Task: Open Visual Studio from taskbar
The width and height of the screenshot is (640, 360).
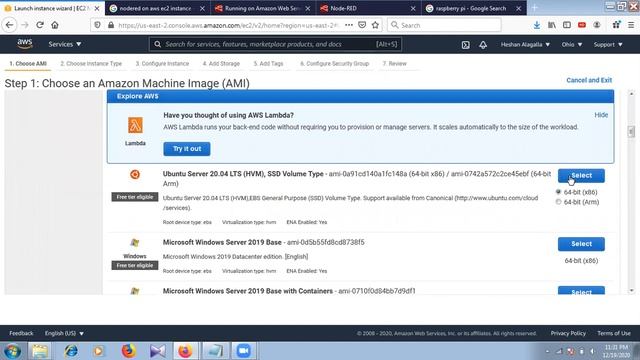Action: pyautogui.click(x=158, y=351)
